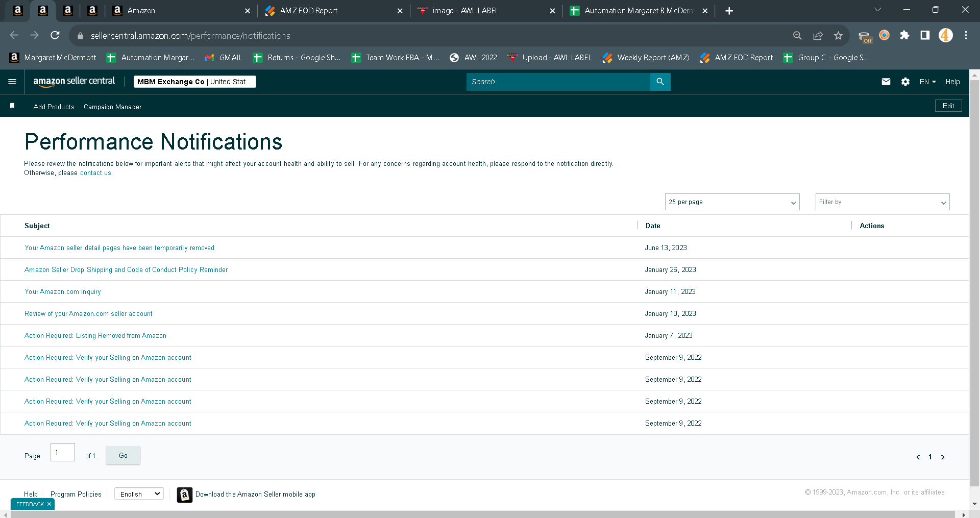980x518 pixels.
Task: Open the Weekly Report (AMZ) bookmark
Action: (646, 58)
